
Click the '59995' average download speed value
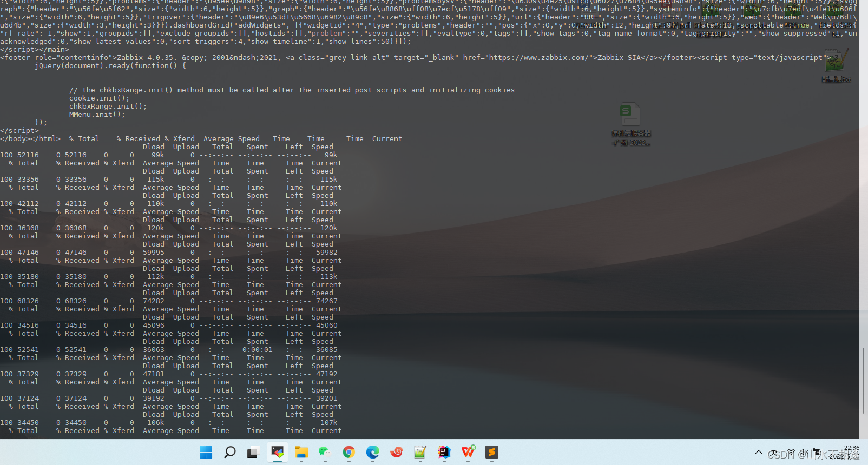coord(154,252)
